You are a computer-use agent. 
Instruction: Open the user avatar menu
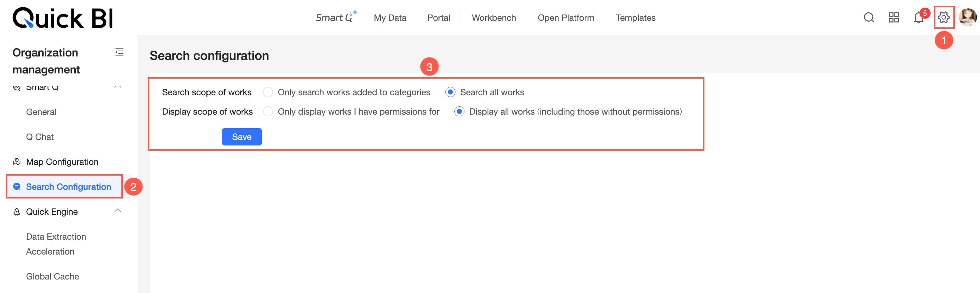pos(968,18)
